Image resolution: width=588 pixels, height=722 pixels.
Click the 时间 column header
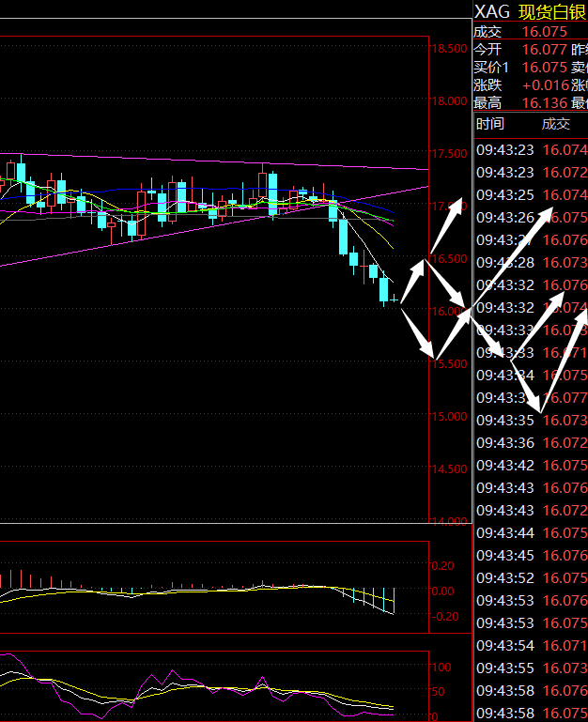point(490,123)
